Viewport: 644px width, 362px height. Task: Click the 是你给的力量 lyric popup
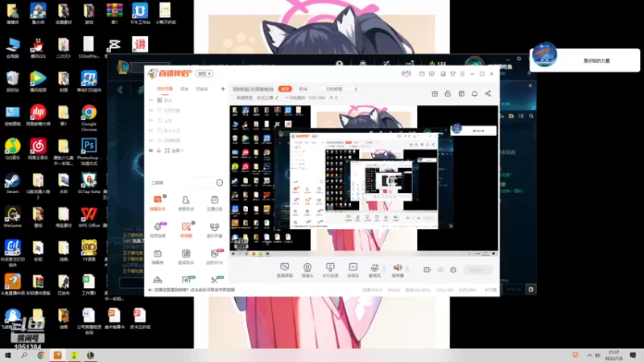coord(584,60)
